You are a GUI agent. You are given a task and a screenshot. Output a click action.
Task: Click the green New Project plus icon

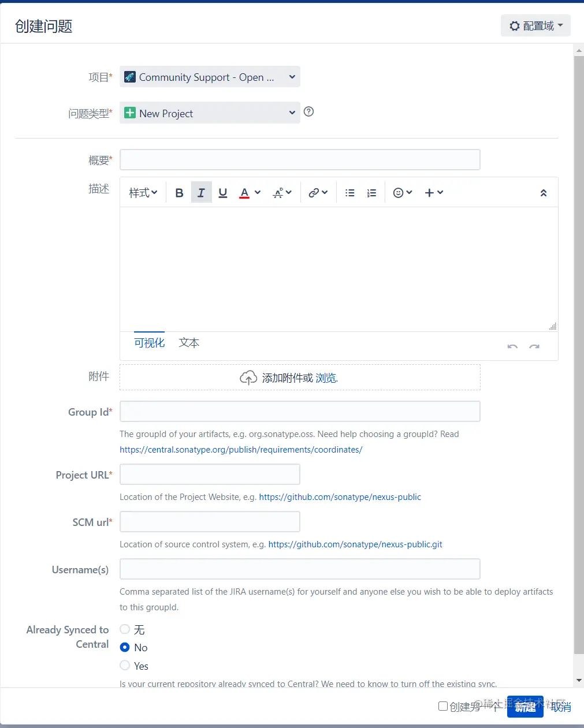pyautogui.click(x=130, y=113)
